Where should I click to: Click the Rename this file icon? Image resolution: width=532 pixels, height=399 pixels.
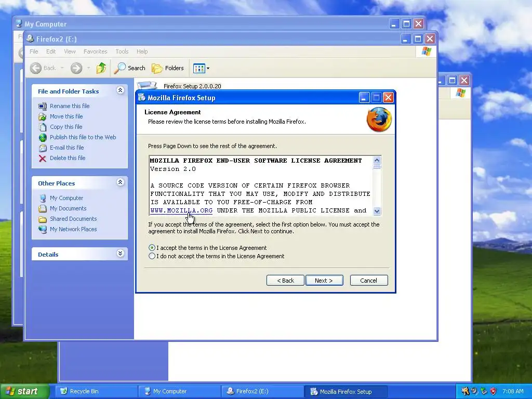(x=43, y=106)
